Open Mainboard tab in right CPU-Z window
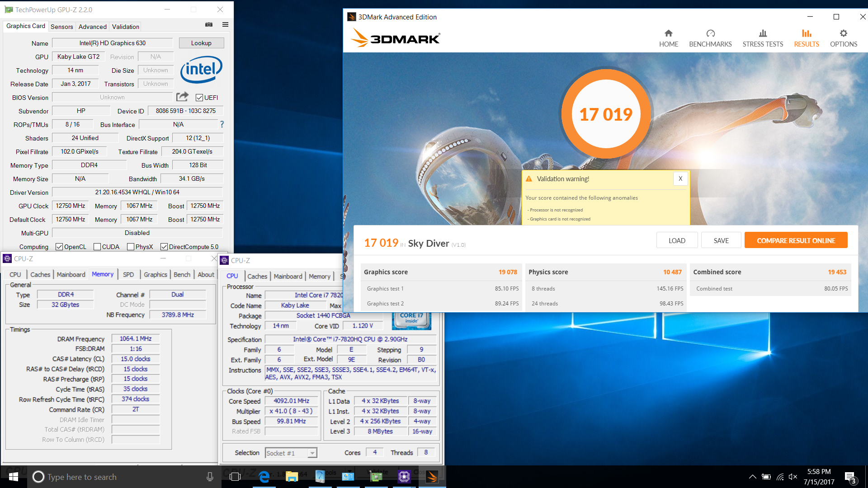868x488 pixels. click(x=288, y=276)
